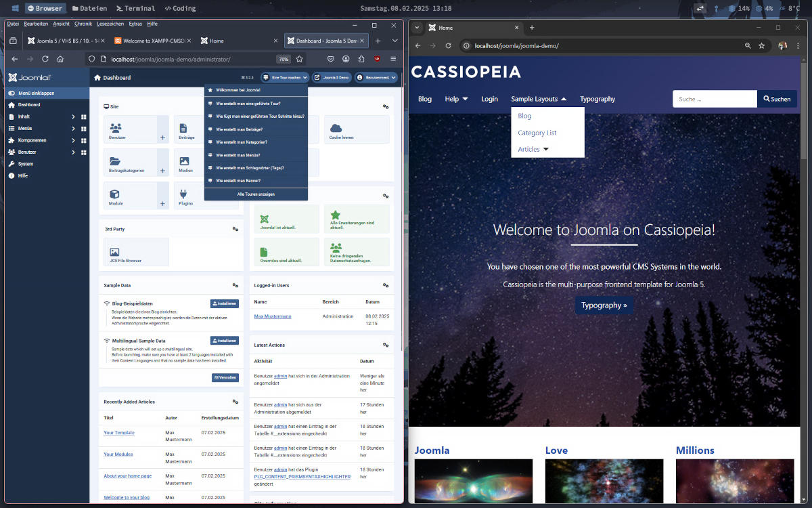Collapse the 'Eine Tour machen' dropdown

click(285, 78)
